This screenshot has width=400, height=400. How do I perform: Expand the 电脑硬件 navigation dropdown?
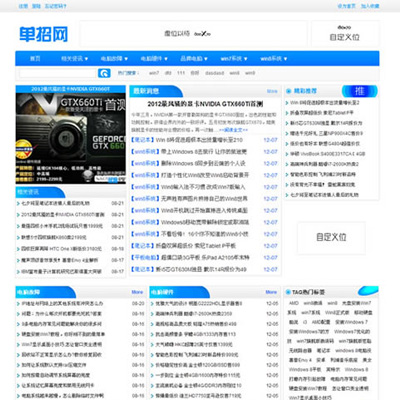tap(154, 59)
